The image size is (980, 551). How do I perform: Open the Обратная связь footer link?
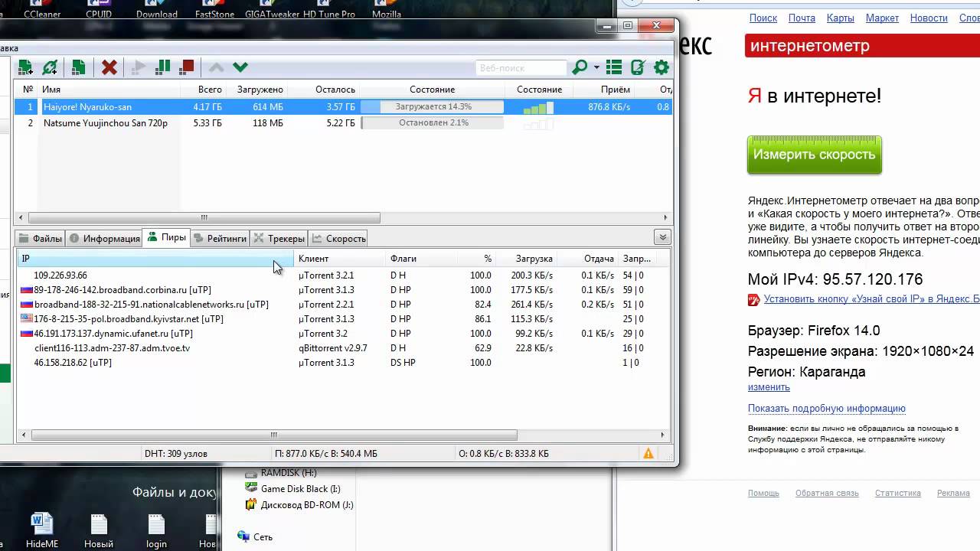click(x=827, y=494)
